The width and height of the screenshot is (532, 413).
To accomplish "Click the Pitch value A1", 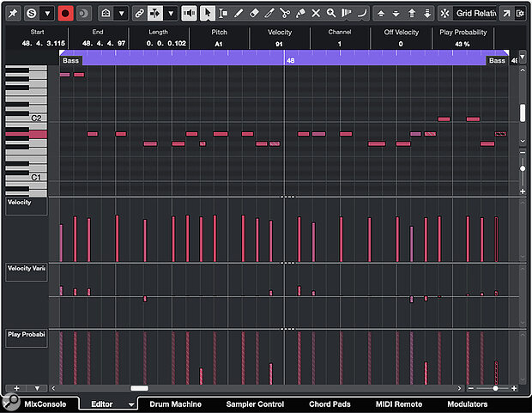I will (x=219, y=44).
